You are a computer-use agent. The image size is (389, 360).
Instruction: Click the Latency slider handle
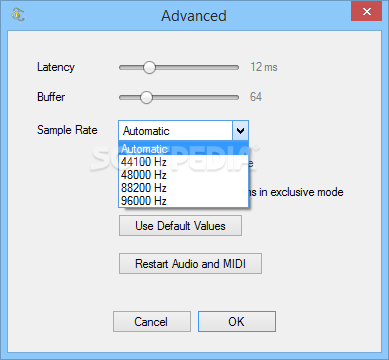pyautogui.click(x=149, y=67)
